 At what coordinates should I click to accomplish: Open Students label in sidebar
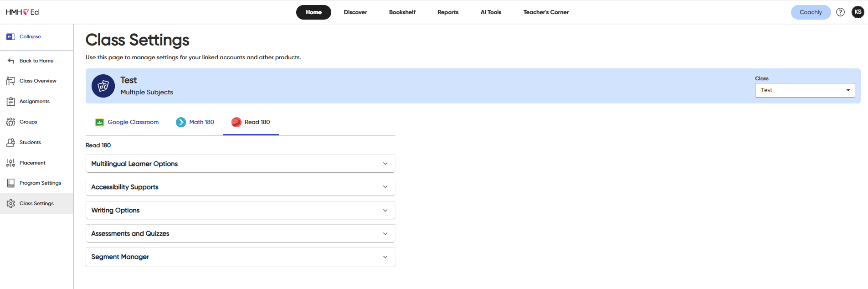[30, 142]
